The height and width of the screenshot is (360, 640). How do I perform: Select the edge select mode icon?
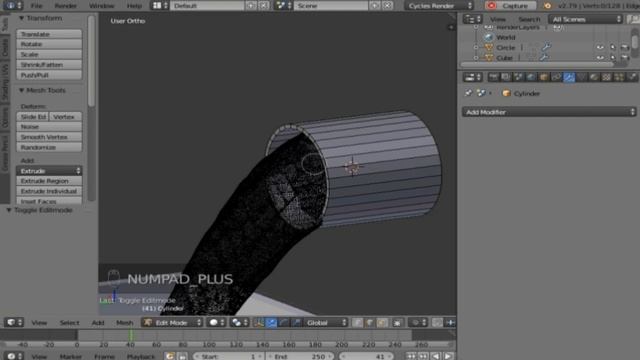(370, 322)
